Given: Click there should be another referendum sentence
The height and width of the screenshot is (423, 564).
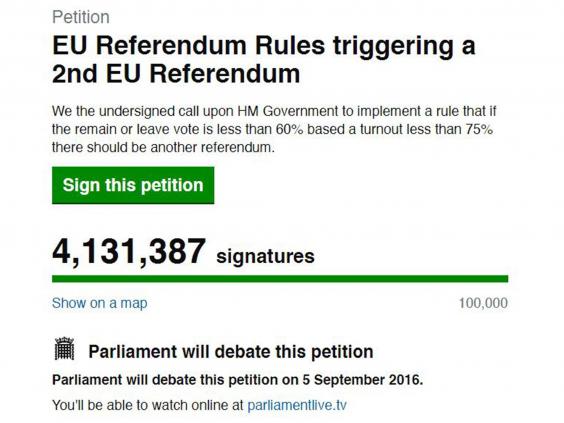Looking at the screenshot, I should pyautogui.click(x=163, y=147).
